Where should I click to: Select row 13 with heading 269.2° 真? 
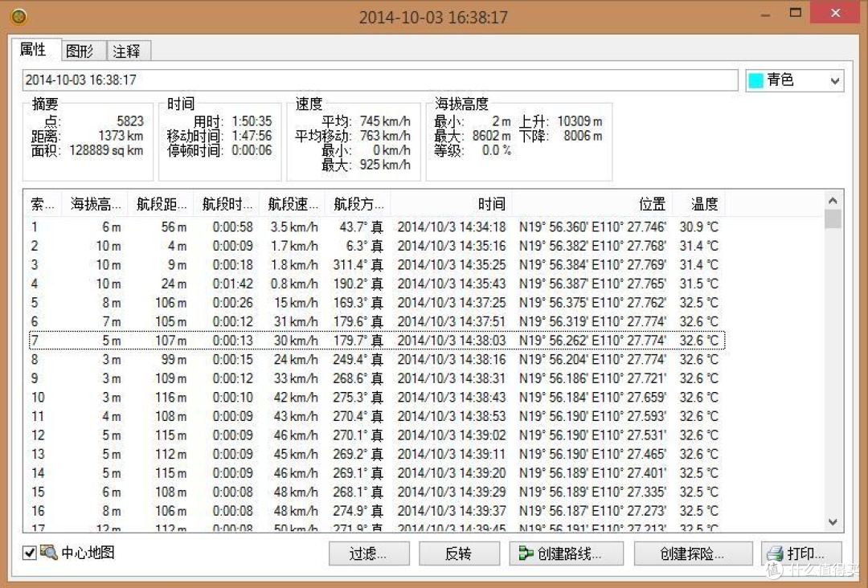pos(376,454)
